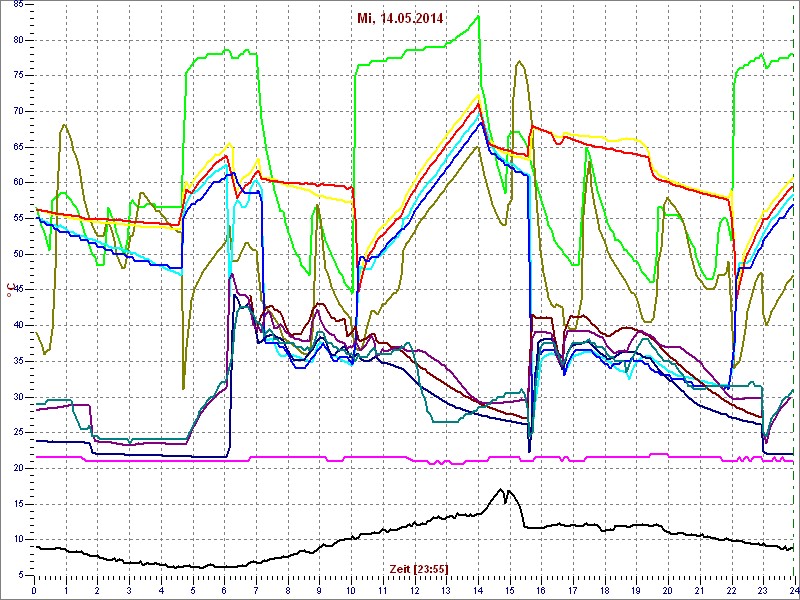Click the temperature-axis value "10"
The image size is (800, 600).
pos(19,540)
